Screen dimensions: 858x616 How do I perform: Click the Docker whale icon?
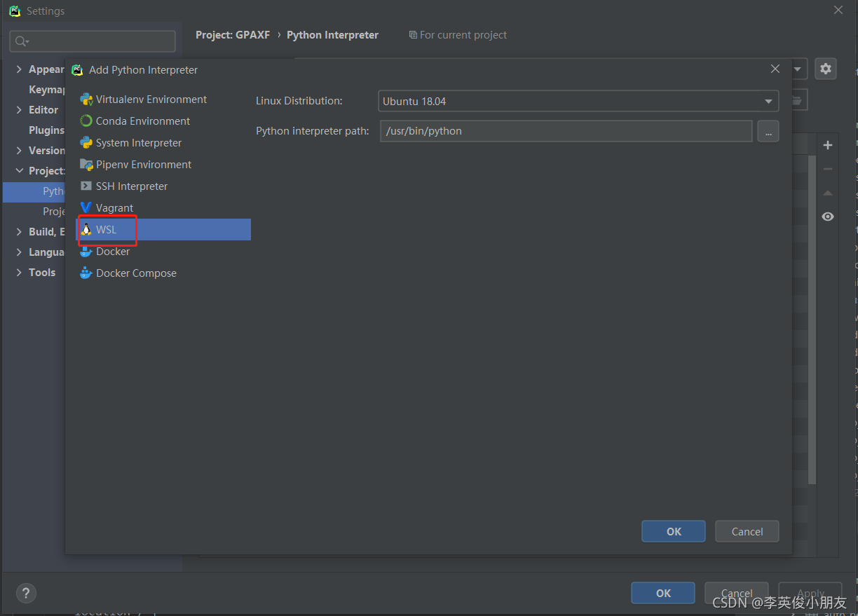(86, 252)
